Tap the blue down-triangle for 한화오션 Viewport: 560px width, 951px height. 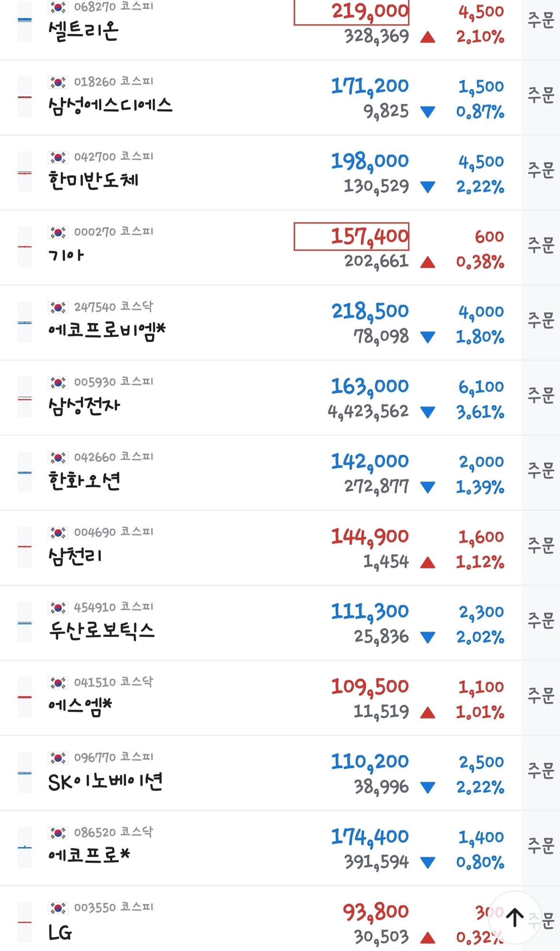point(428,487)
